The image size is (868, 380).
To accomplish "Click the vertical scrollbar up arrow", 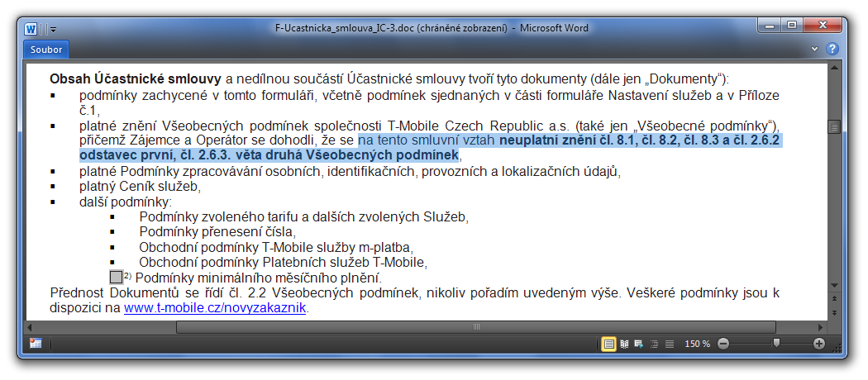I will 834,66.
